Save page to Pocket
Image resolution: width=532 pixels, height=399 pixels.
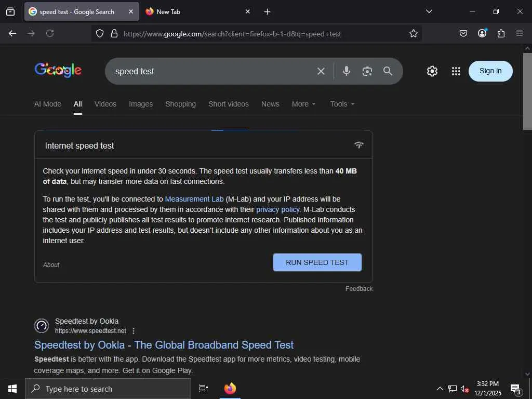pos(463,33)
